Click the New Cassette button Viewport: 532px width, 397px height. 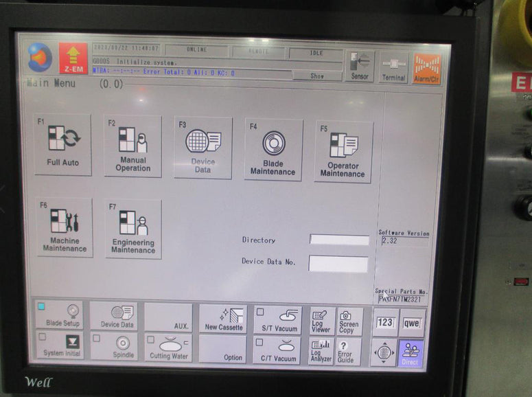tap(223, 319)
